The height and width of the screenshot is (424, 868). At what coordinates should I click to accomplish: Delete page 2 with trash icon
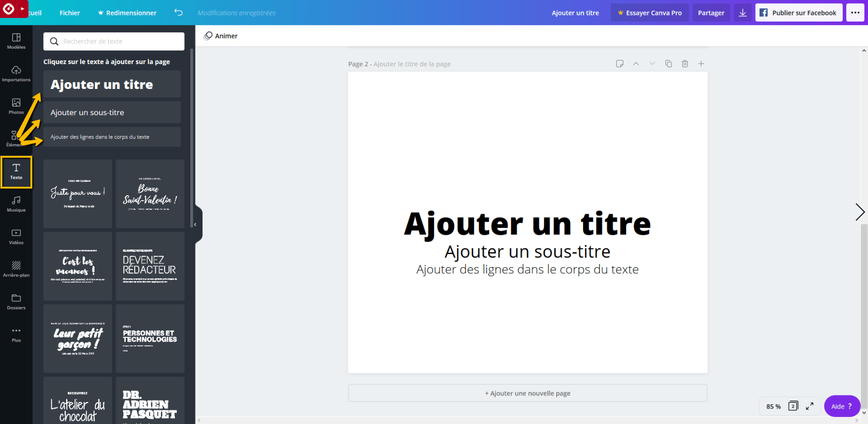[685, 64]
